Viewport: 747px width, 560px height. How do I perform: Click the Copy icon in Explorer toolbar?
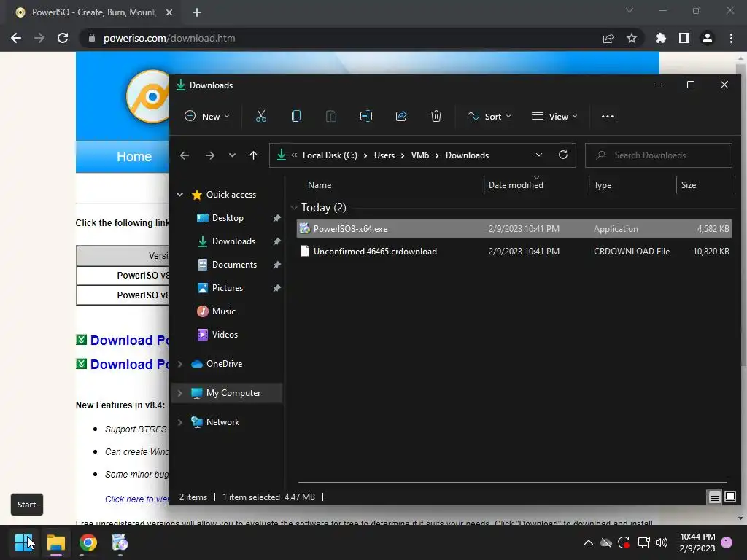[296, 116]
